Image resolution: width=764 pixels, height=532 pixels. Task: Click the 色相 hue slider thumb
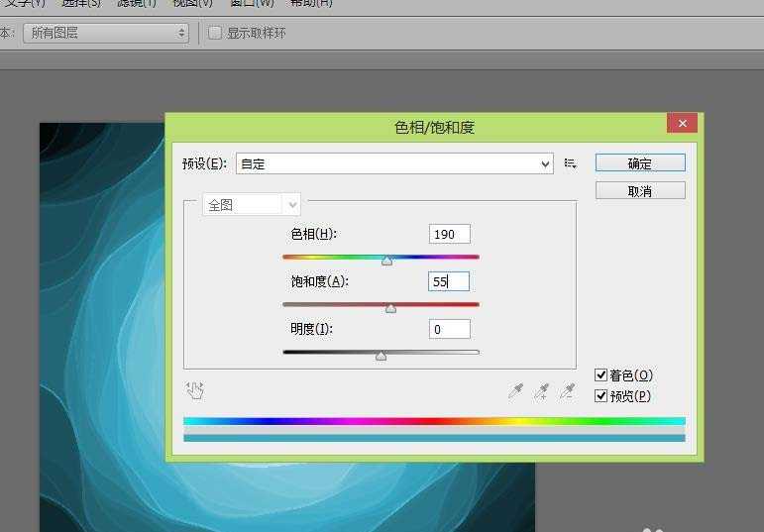pos(386,261)
